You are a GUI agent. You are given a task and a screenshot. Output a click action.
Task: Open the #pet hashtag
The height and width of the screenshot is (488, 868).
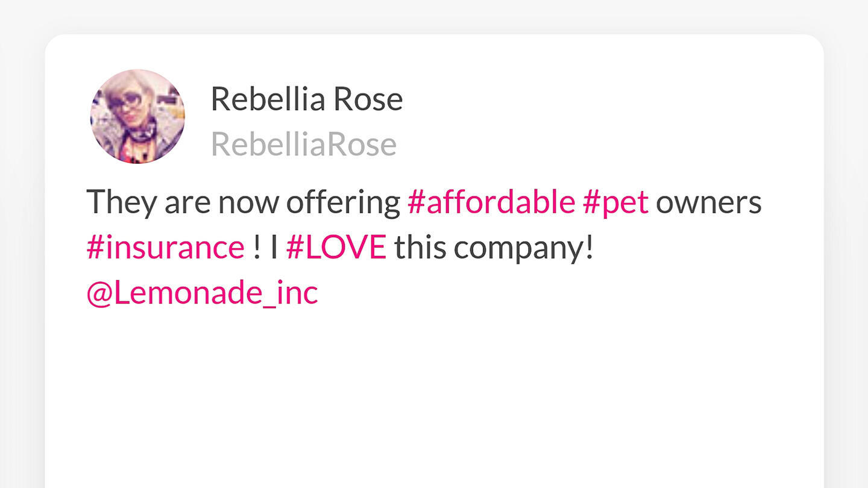click(x=615, y=202)
